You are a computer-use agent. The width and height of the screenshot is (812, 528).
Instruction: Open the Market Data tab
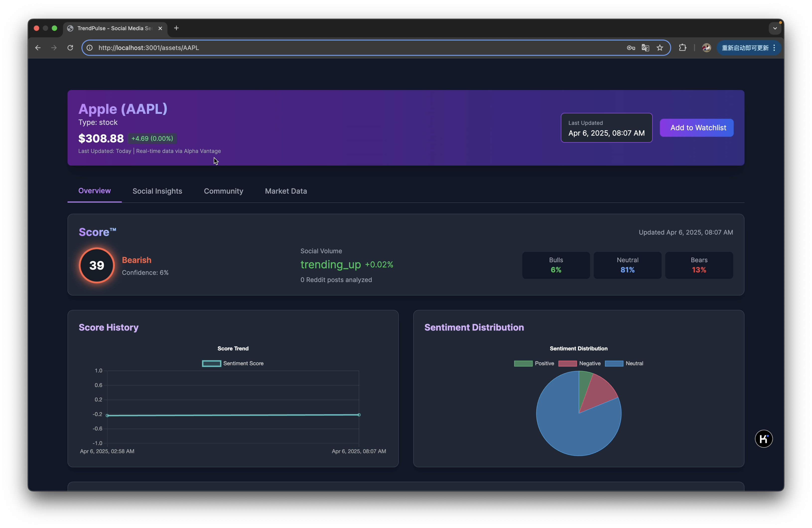(286, 191)
